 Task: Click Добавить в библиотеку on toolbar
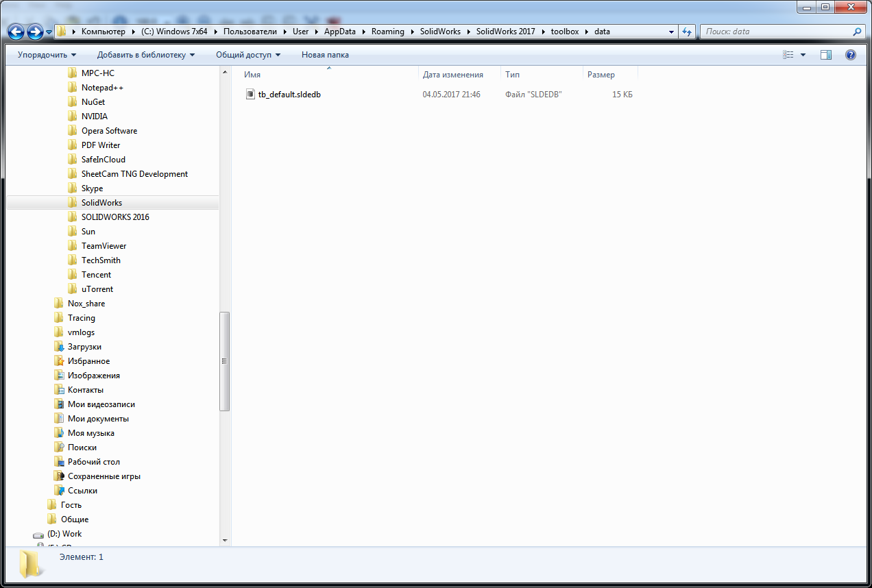click(x=143, y=54)
